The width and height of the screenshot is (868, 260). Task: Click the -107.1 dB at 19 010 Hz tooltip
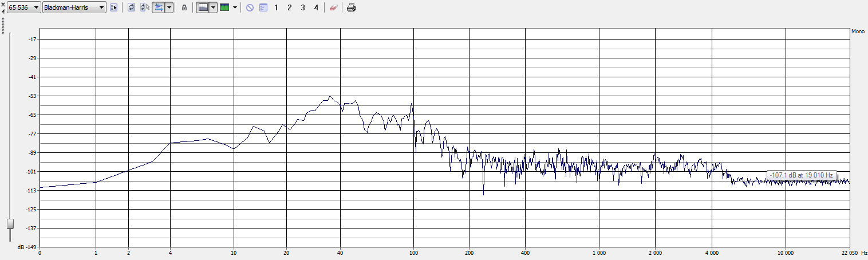(801, 175)
